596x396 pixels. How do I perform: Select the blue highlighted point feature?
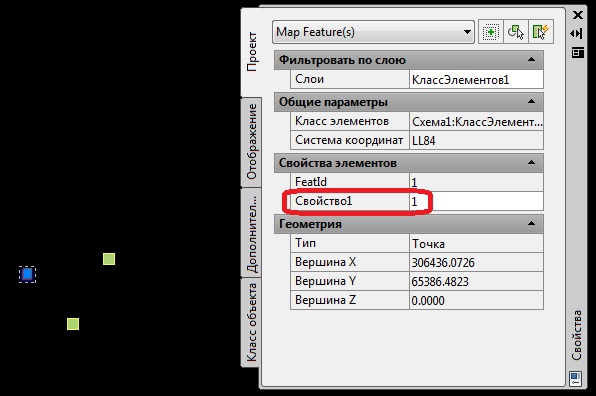click(27, 274)
